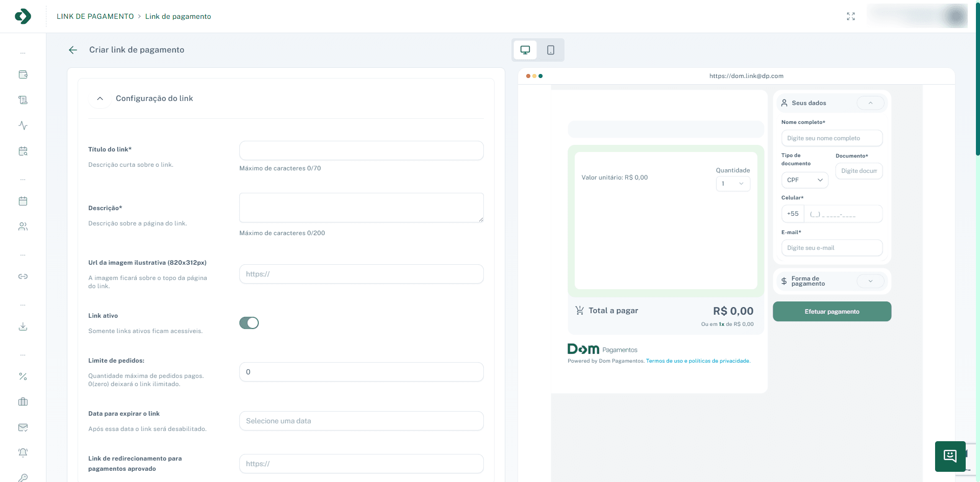Click the link chain icon in sidebar
980x482 pixels.
pyautogui.click(x=23, y=276)
